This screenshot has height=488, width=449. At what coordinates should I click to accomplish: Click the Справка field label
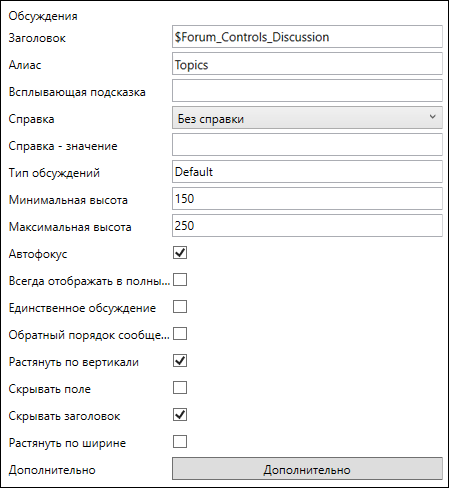pos(31,119)
